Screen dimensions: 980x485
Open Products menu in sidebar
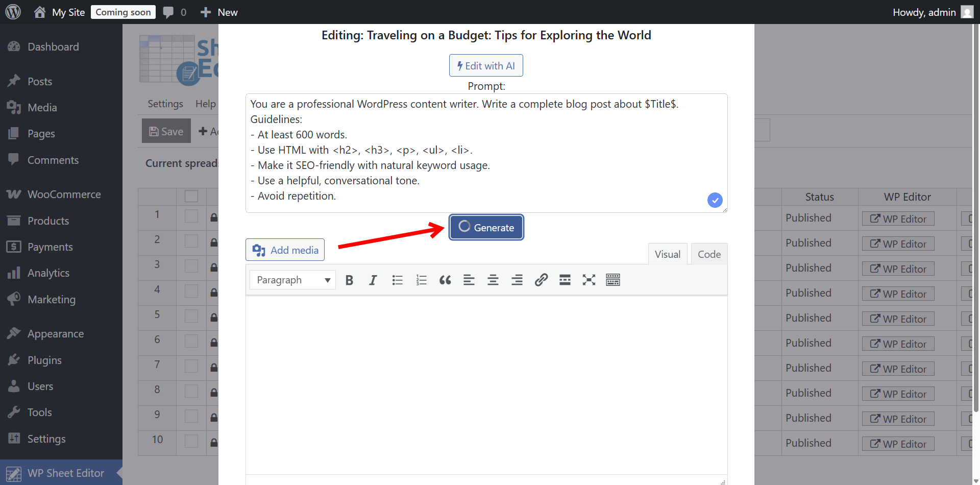click(x=61, y=221)
